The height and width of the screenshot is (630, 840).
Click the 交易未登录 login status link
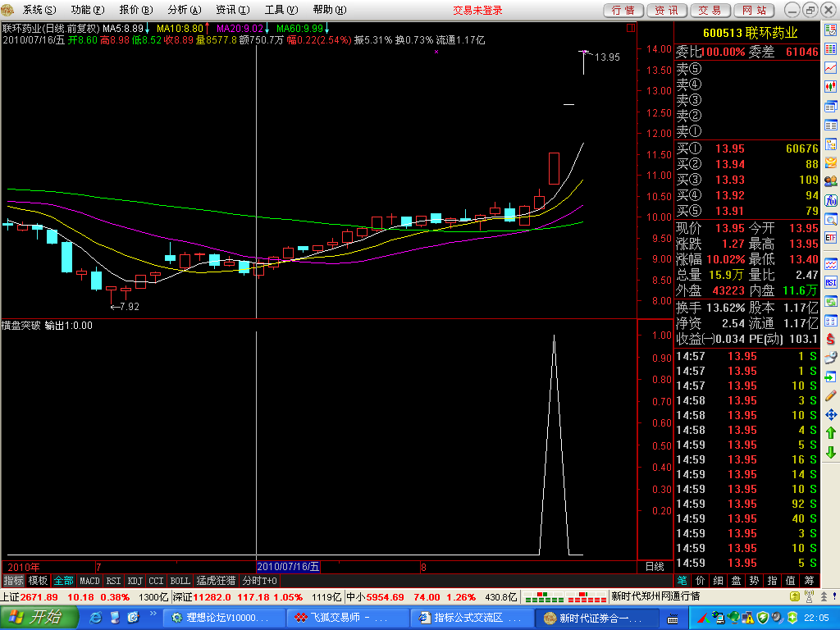[477, 10]
